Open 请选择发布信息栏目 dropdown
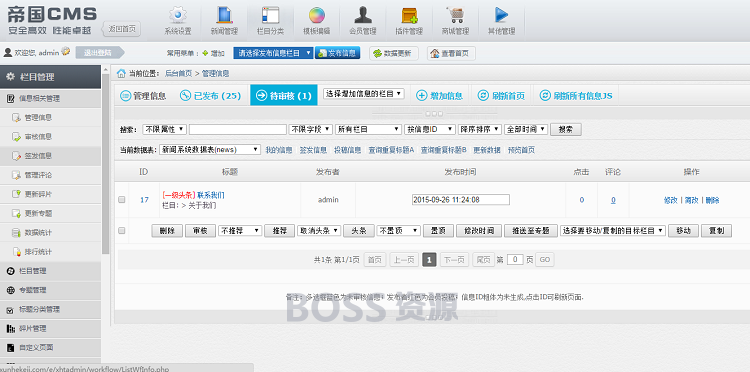Screen dimensions: 750x372 pos(273,53)
